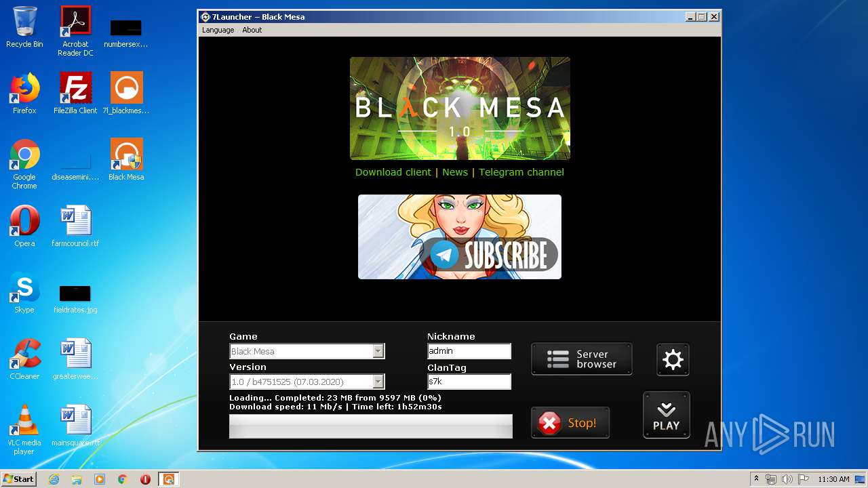Show hidden system tray icons
Viewport: 868px width, 488px height.
(x=755, y=479)
